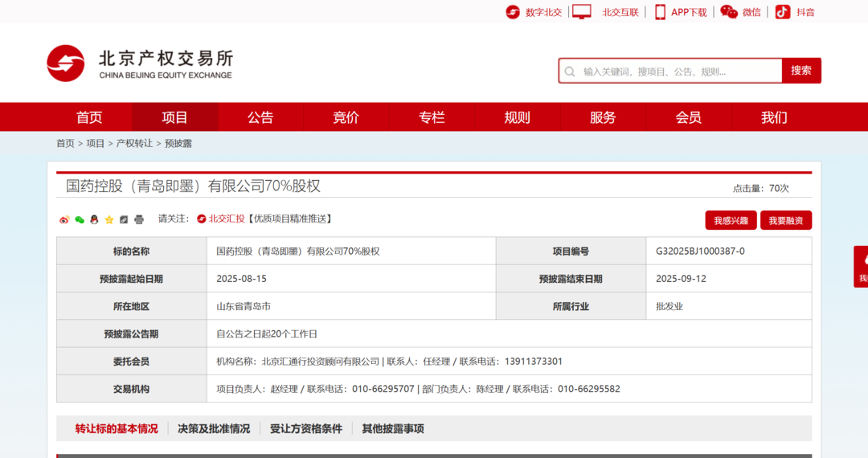This screenshot has height=458, width=868.
Task: Click the 北交互联 monitor icon
Action: [x=581, y=11]
